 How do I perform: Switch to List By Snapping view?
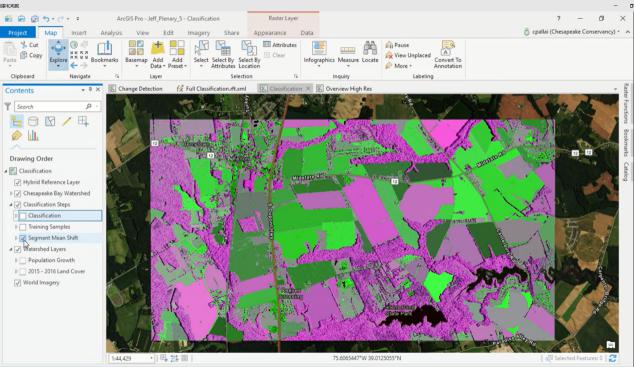click(x=83, y=121)
